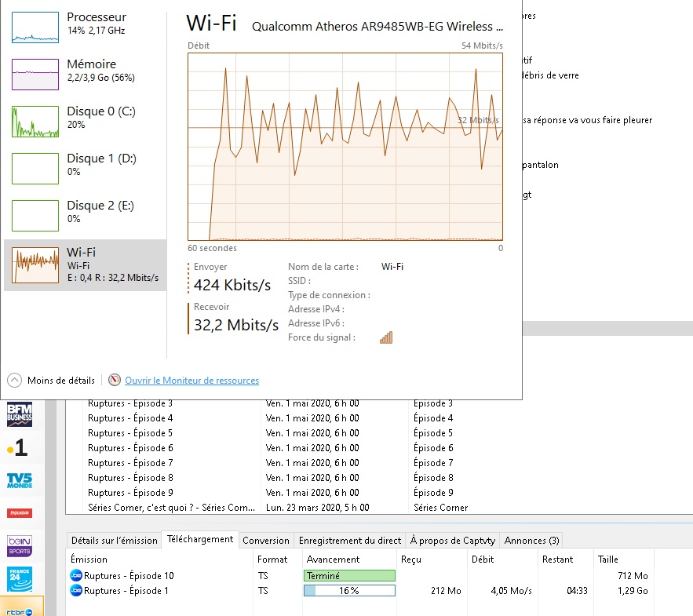
Task: Click the L'Équipe channel icon
Action: pos(20,513)
